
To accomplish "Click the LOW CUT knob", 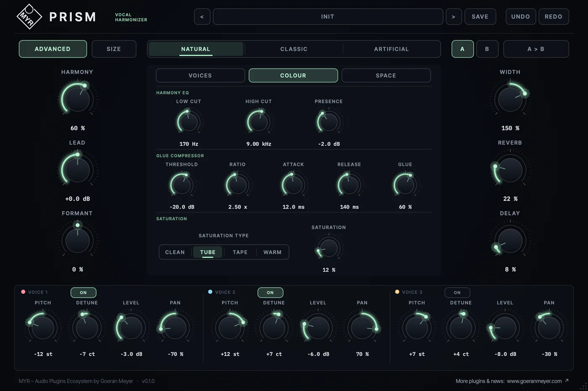I will coord(189,122).
